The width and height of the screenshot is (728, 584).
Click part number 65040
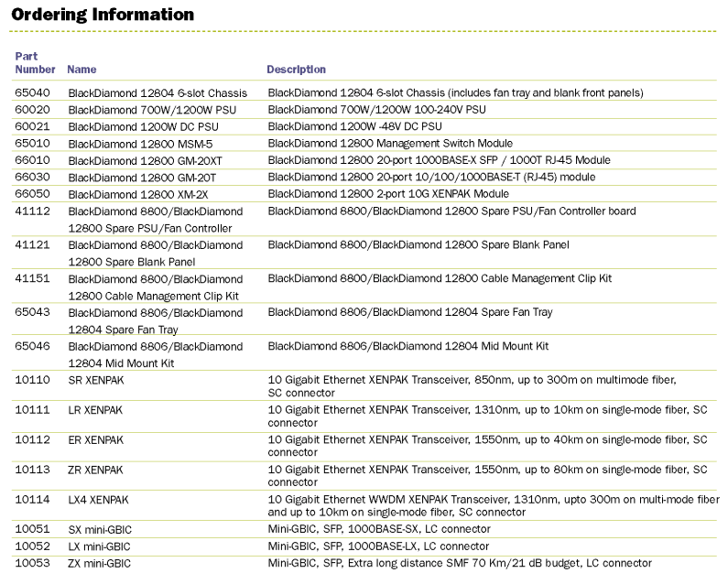[32, 92]
